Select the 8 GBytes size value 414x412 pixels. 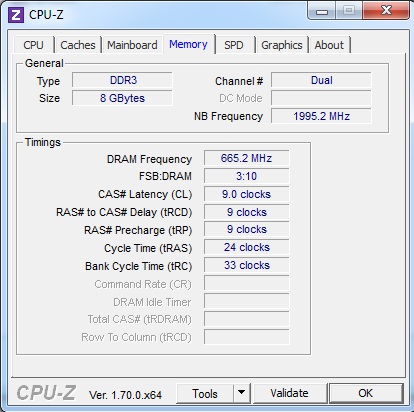pos(122,98)
